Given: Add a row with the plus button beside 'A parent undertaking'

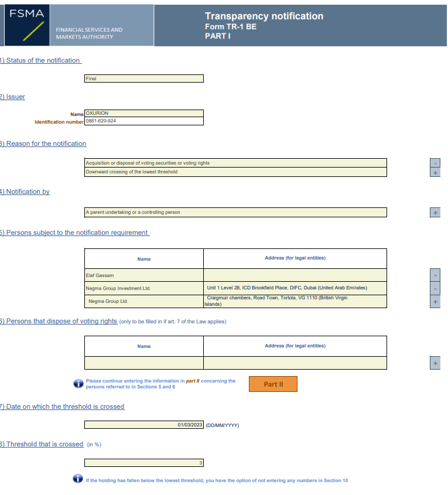Looking at the screenshot, I should pos(435,213).
